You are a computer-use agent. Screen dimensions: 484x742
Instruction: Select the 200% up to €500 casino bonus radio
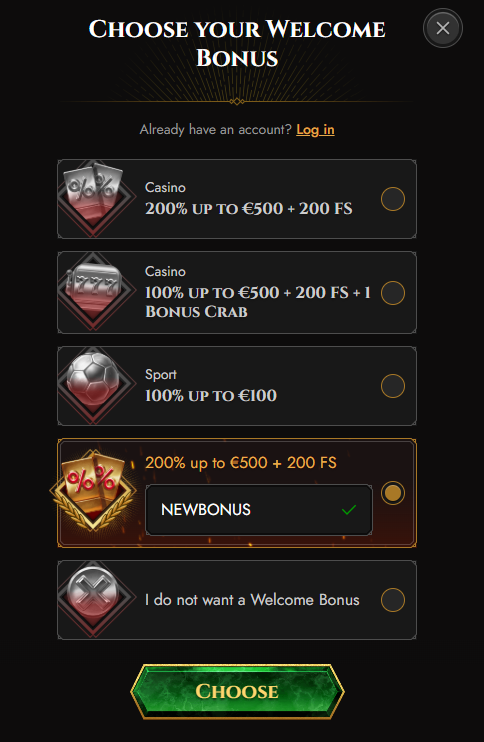click(x=393, y=199)
